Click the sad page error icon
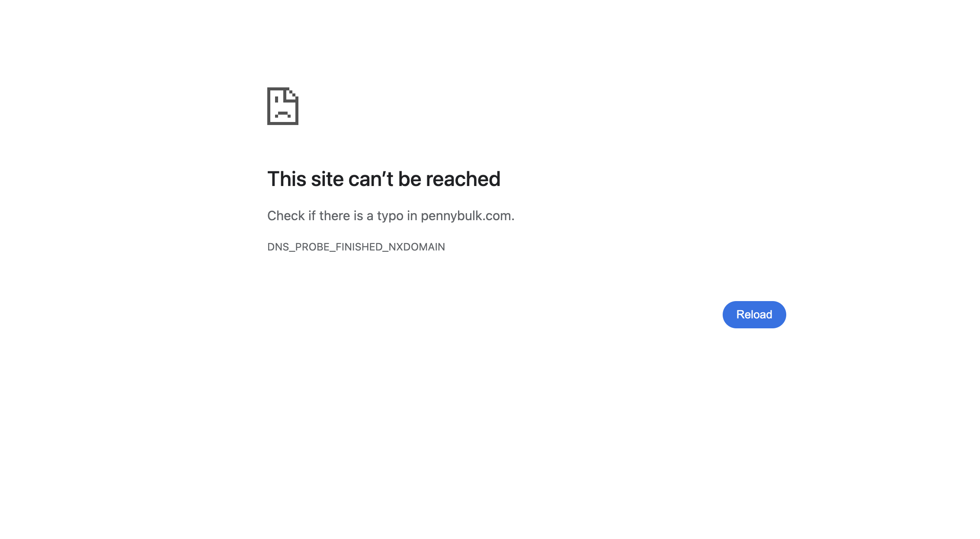 283,106
